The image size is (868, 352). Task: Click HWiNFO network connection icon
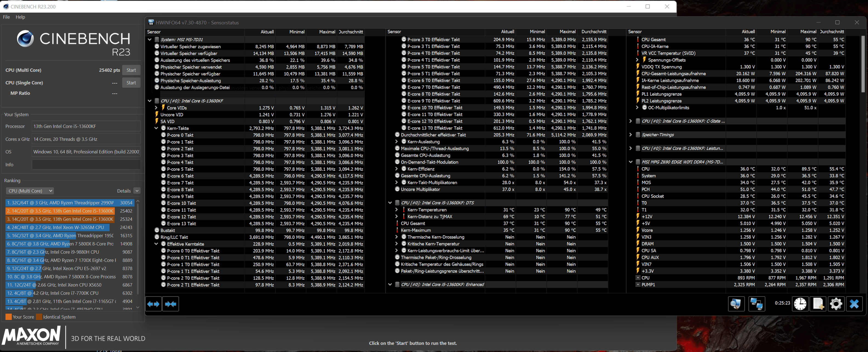757,304
